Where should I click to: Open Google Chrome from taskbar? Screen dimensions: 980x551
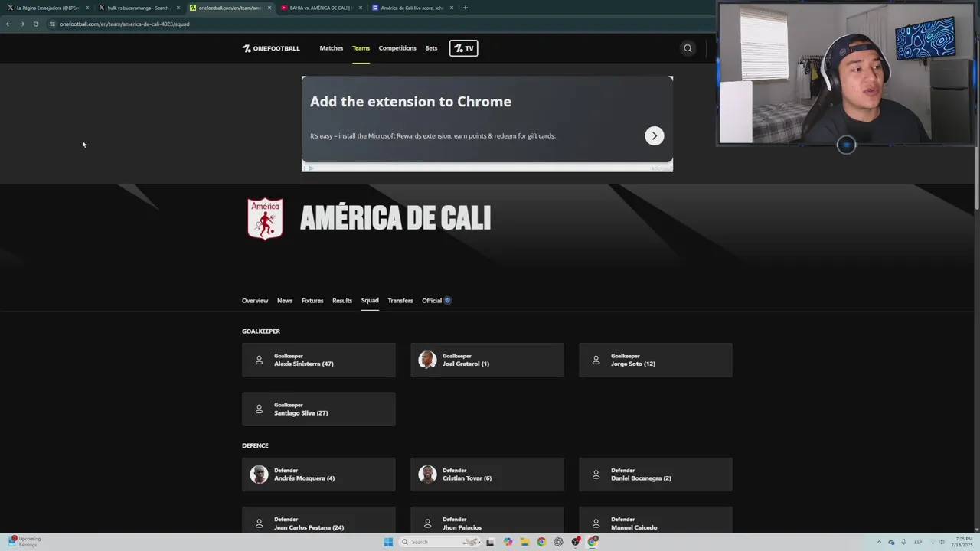(x=541, y=542)
